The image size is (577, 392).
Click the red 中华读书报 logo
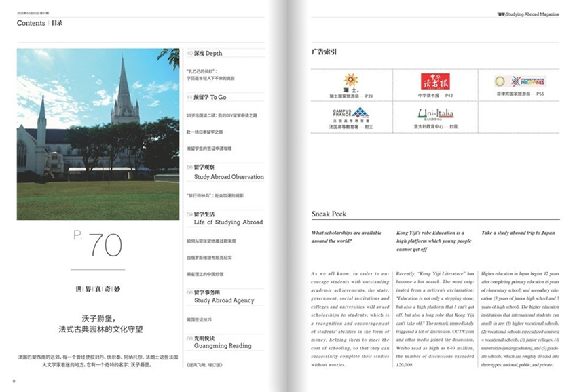[x=435, y=80]
